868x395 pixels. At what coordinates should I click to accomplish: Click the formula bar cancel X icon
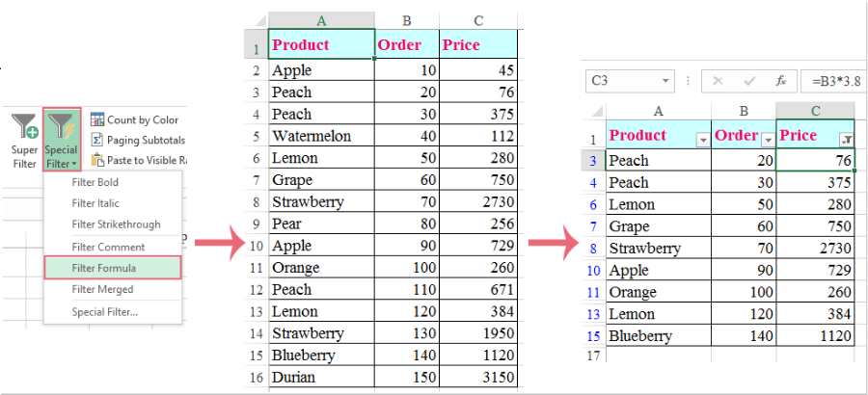point(718,81)
